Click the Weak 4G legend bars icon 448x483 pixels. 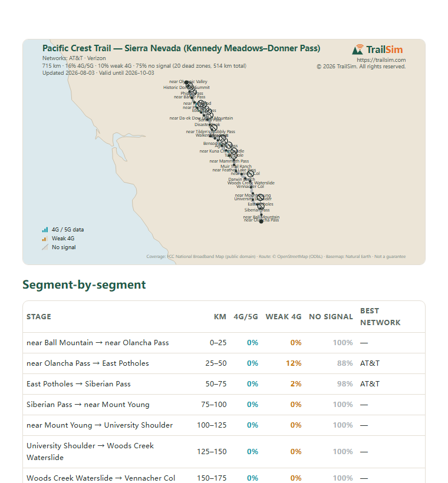(45, 239)
